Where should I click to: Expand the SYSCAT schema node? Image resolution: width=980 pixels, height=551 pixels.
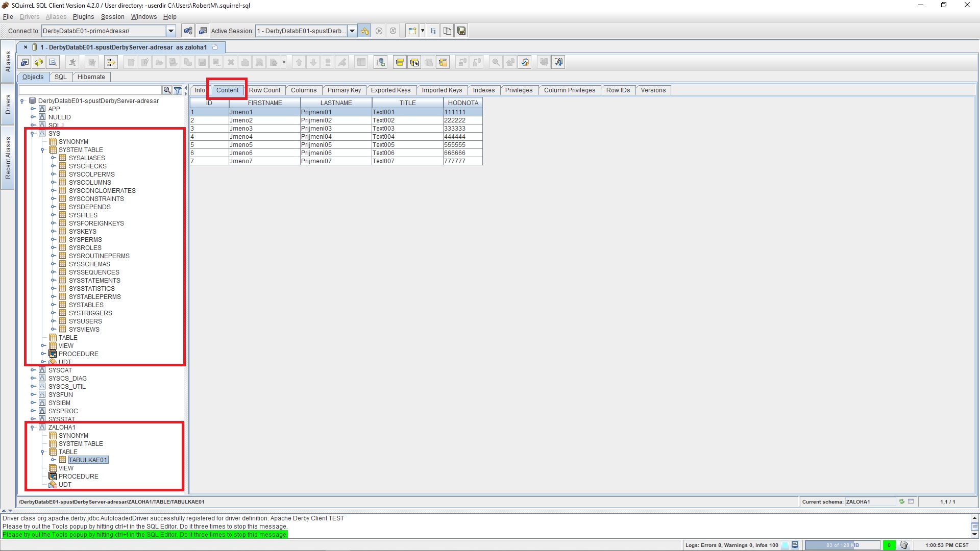(x=33, y=370)
